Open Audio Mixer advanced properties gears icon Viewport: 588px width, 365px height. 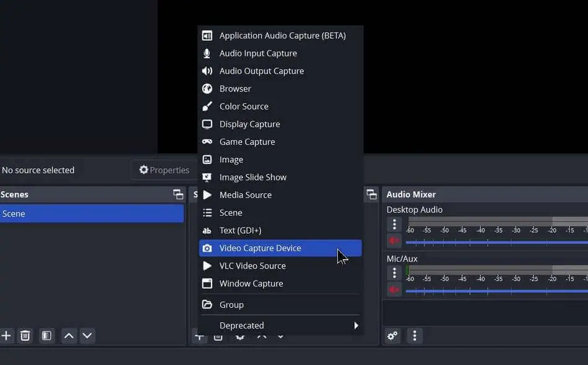tap(392, 336)
